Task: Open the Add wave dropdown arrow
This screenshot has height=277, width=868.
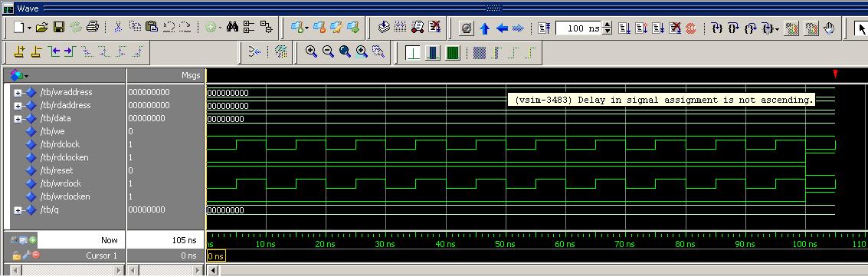Action: tap(306, 28)
